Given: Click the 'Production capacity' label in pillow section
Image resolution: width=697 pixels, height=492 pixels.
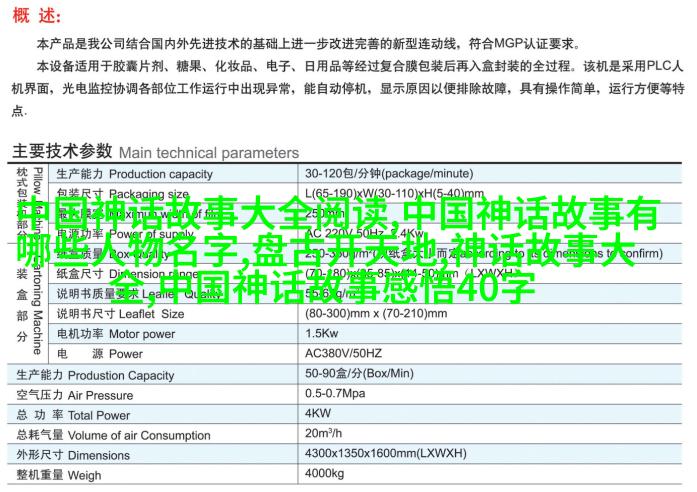Looking at the screenshot, I should (x=161, y=174).
